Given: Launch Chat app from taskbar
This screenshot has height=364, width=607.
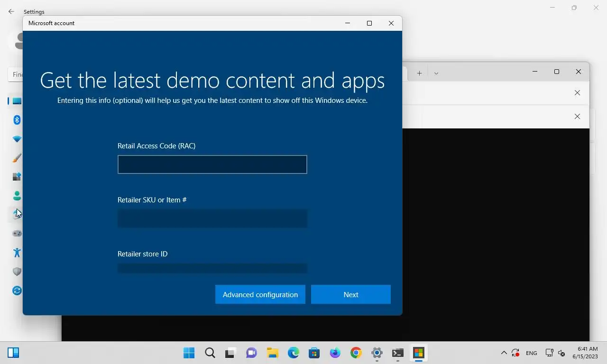Looking at the screenshot, I should click(251, 353).
